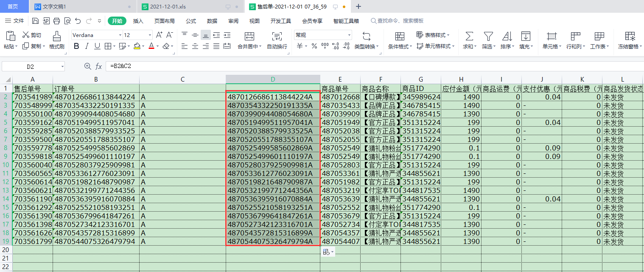This screenshot has height=272, width=644.
Task: Click the Print icon
Action: [x=57, y=21]
